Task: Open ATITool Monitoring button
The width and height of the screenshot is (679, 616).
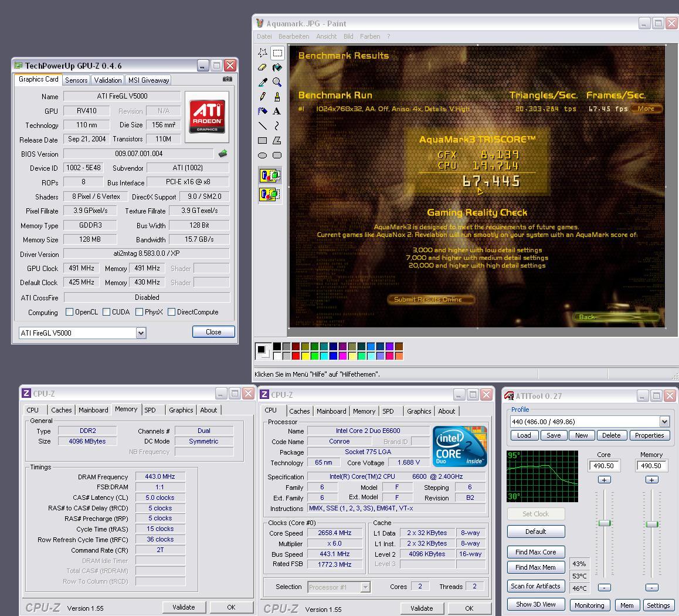Action: (x=589, y=605)
